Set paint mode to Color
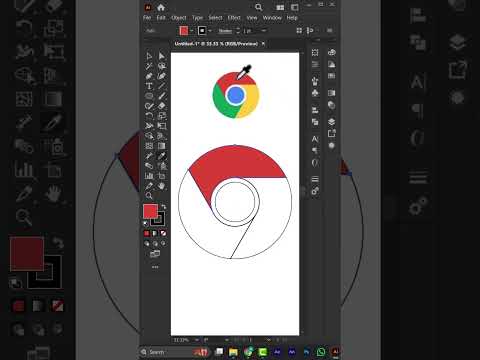 tap(147, 233)
